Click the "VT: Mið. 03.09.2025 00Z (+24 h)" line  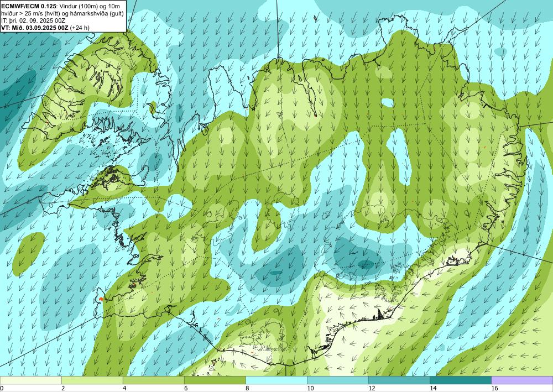[x=45, y=28]
